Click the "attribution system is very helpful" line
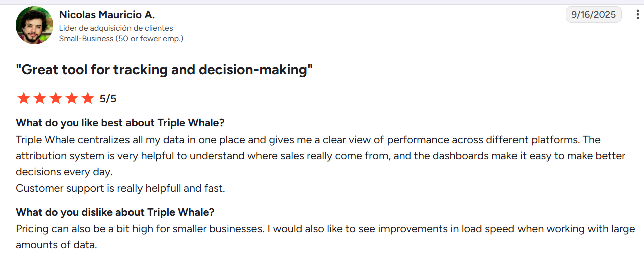This screenshot has height=255, width=644. click(x=321, y=156)
